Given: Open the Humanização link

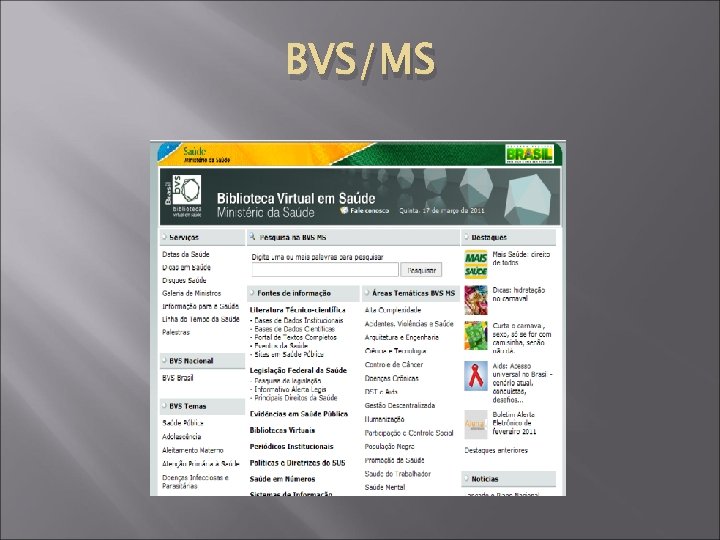Looking at the screenshot, I should pyautogui.click(x=384, y=419).
